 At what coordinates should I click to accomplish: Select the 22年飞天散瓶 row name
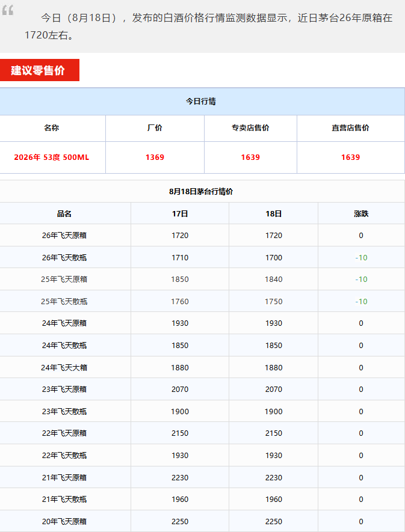pyautogui.click(x=64, y=455)
